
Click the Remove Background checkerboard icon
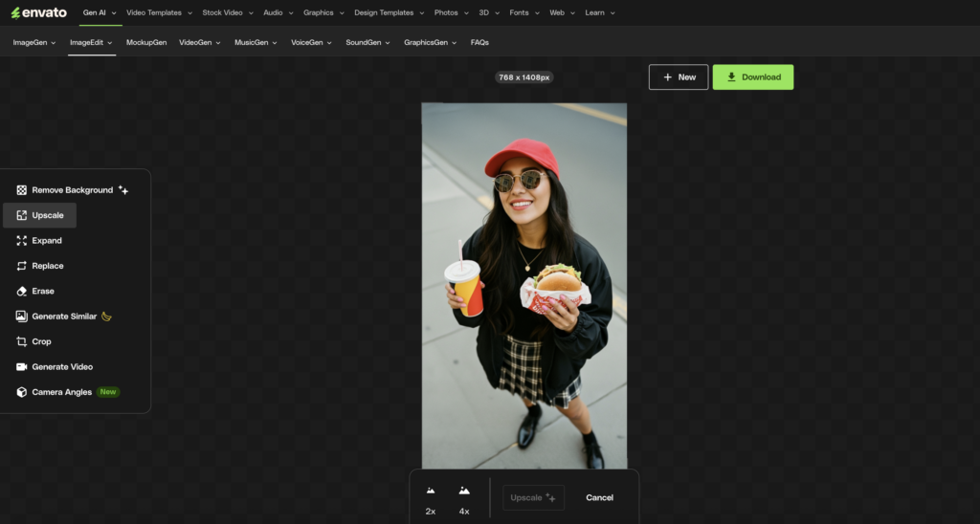click(x=21, y=190)
